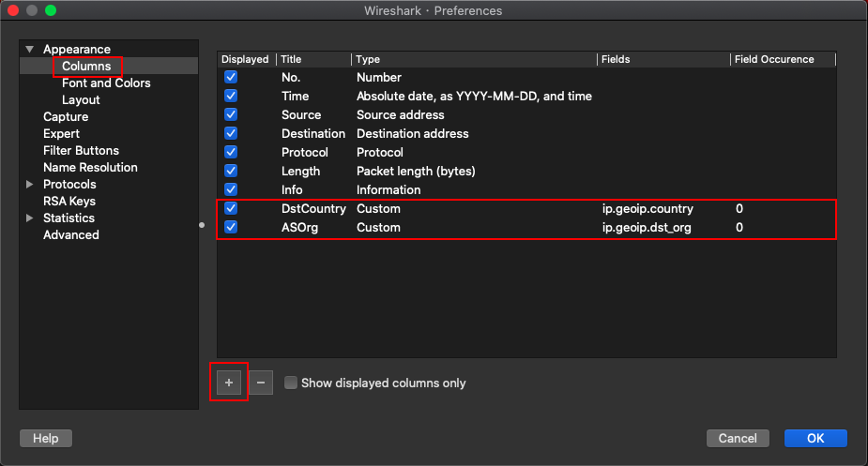
Task: Expand the Protocols tree section
Action: pos(30,185)
